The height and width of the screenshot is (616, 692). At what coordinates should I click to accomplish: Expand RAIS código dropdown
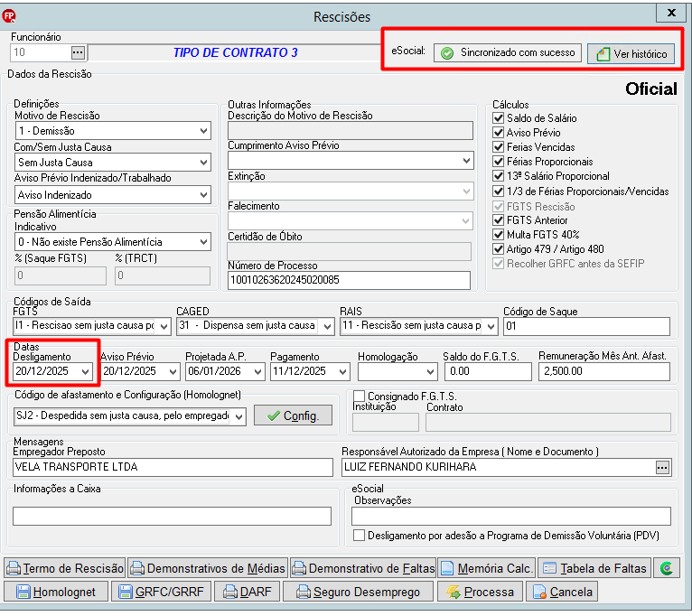pyautogui.click(x=491, y=327)
